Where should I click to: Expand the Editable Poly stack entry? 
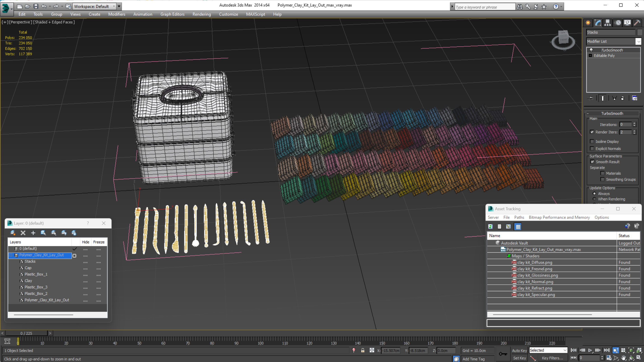(x=590, y=55)
